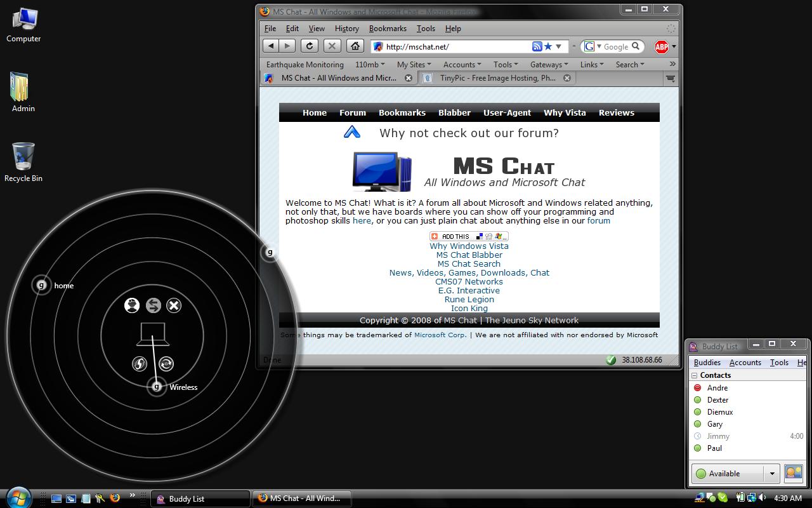Click the Firefox forward arrow button
This screenshot has height=508, width=812.
point(287,46)
